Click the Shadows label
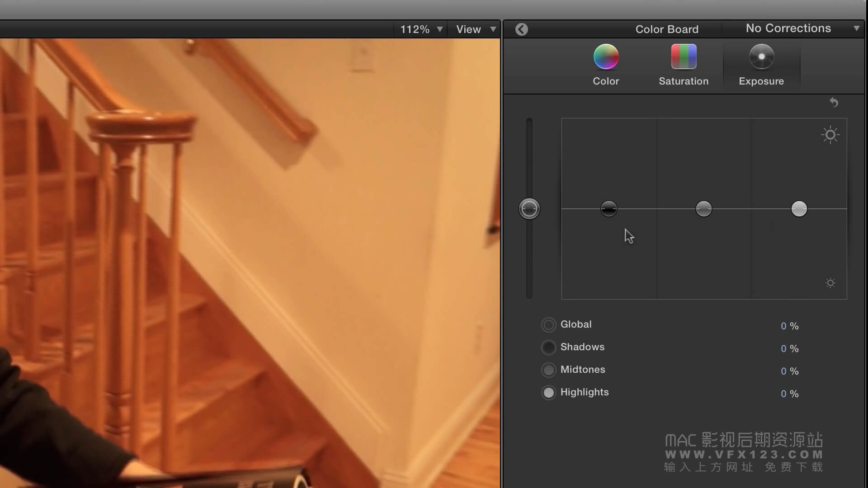The image size is (868, 488). [582, 347]
